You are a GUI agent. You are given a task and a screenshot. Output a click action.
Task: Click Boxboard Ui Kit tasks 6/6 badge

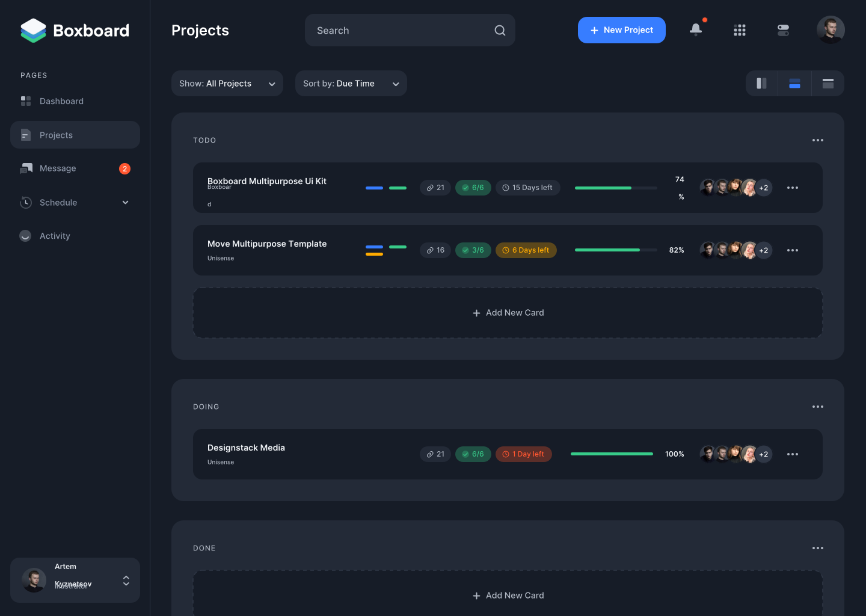tap(473, 188)
